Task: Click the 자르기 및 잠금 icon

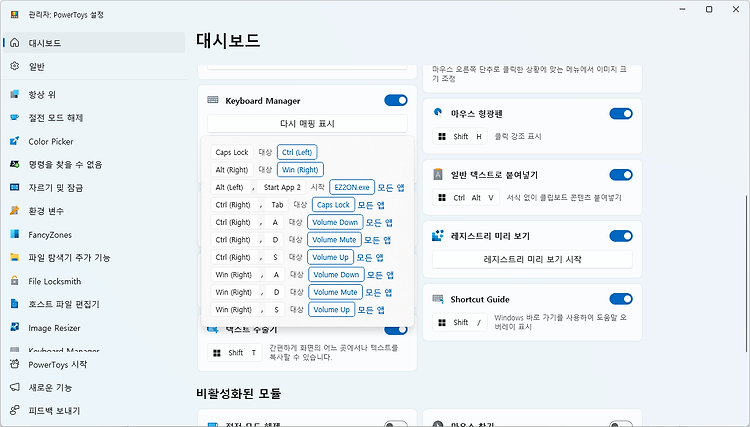Action: 15,187
